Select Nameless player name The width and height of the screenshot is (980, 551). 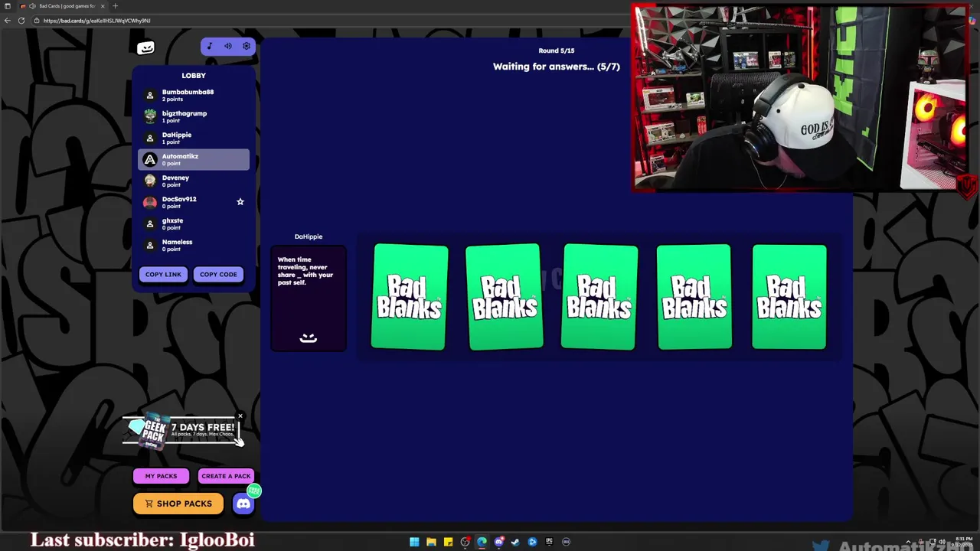[x=177, y=242]
